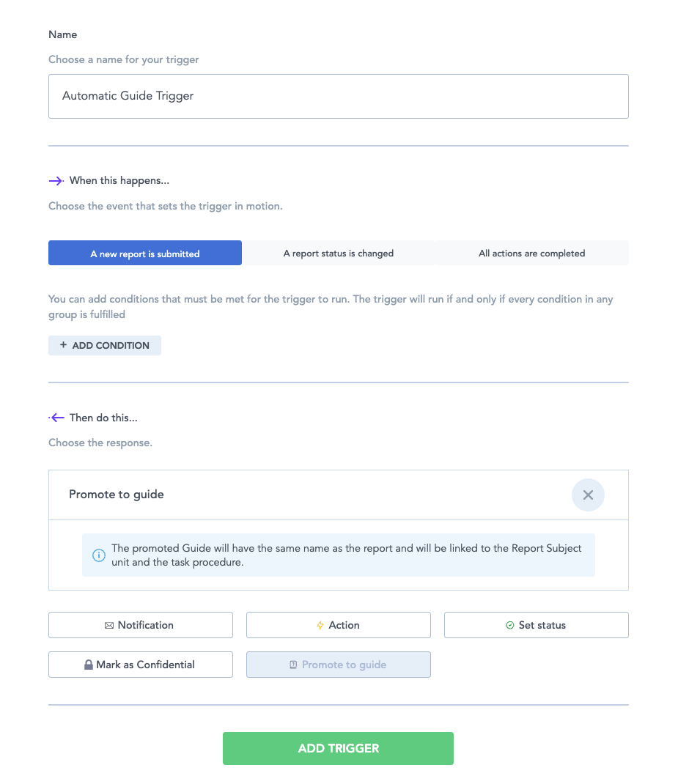Click the purple left arrow beside Then do this
678x784 pixels.
[56, 418]
